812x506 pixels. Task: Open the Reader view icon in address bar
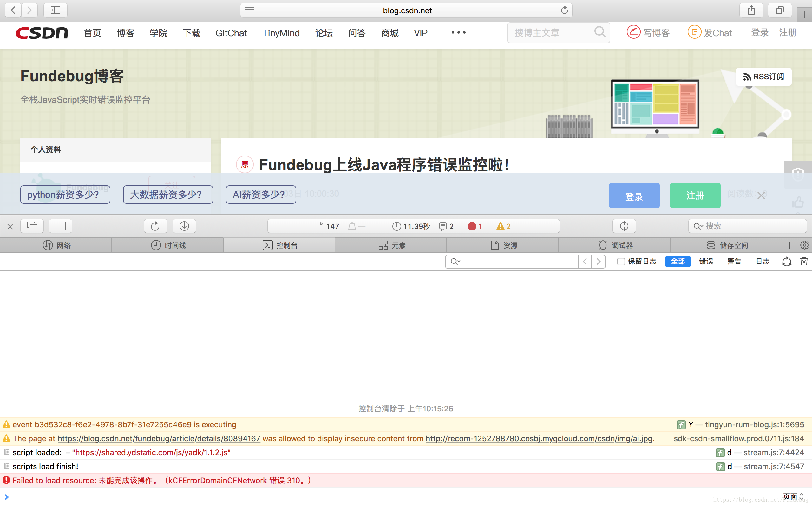(249, 10)
